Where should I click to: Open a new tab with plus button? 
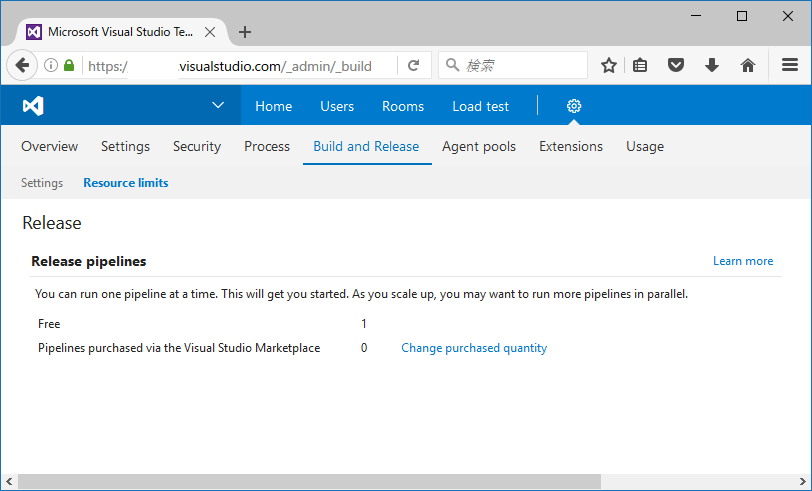coord(245,32)
